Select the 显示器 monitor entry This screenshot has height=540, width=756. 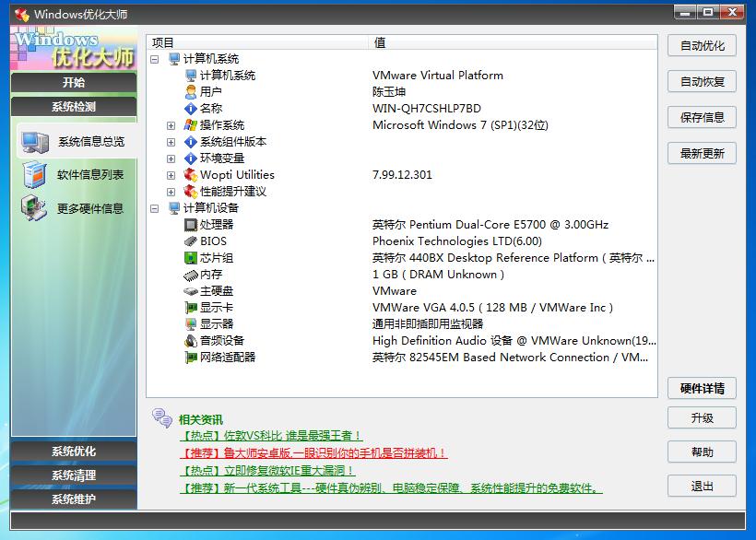click(x=213, y=323)
